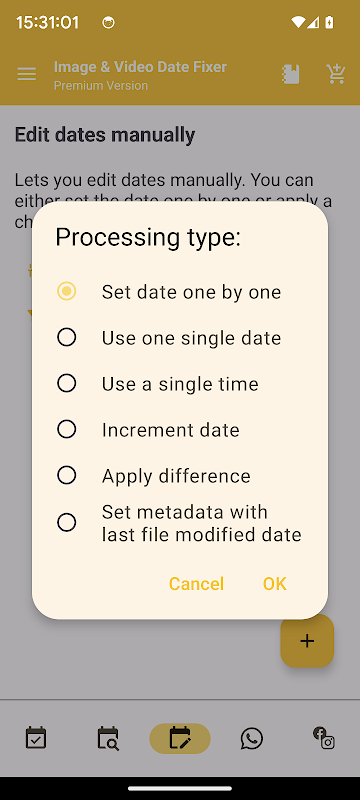The width and height of the screenshot is (360, 800).
Task: Confirm selection with OK button
Action: click(x=275, y=584)
